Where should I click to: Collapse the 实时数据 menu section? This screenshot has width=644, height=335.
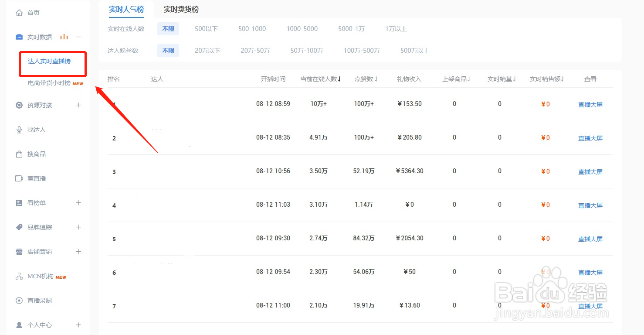click(x=78, y=37)
